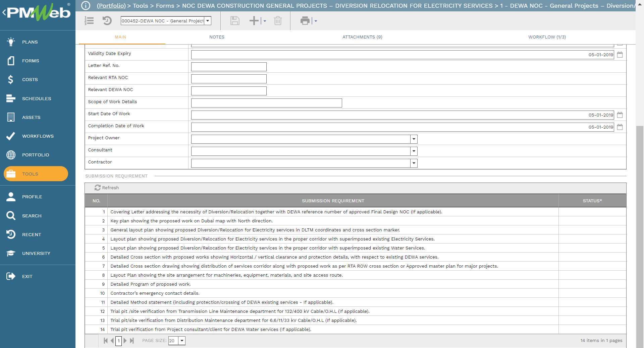Expand the Consultant dropdown
This screenshot has height=348, width=644.
414,151
